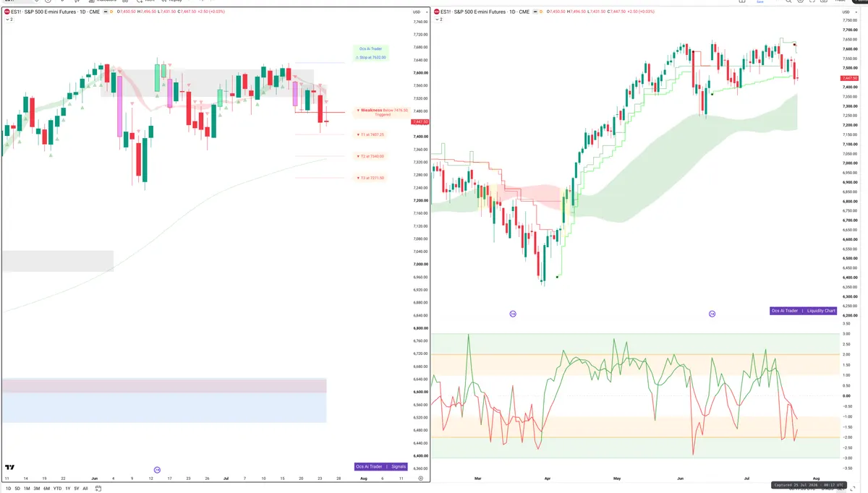The height and width of the screenshot is (493, 868).
Task: Click the 'T3 at 7271.00' target label
Action: [371, 178]
